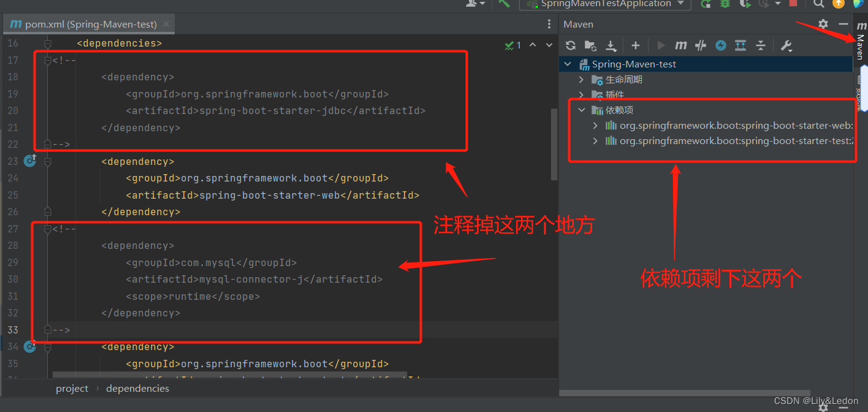Expand the 生命周期 node in Maven tree
The width and height of the screenshot is (868, 412).
[581, 79]
